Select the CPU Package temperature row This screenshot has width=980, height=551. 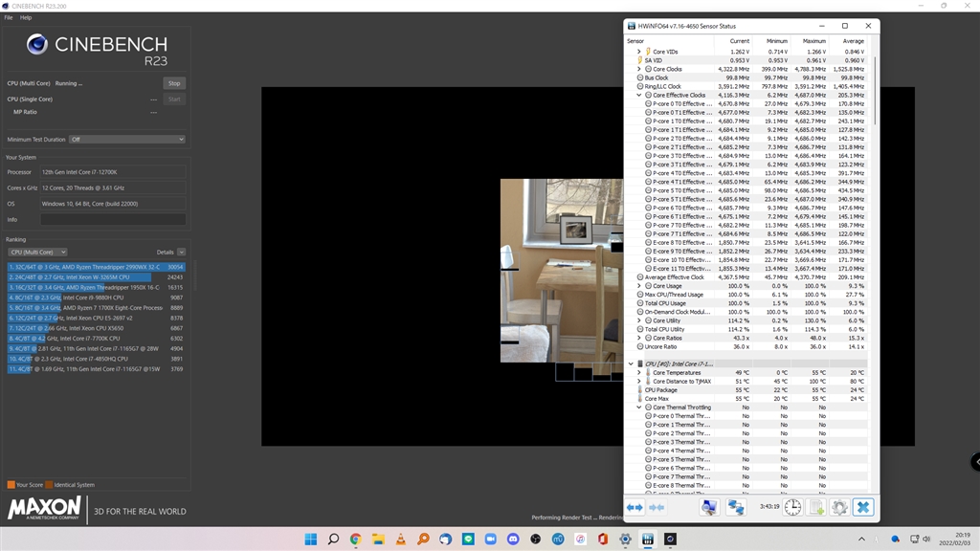(746, 390)
